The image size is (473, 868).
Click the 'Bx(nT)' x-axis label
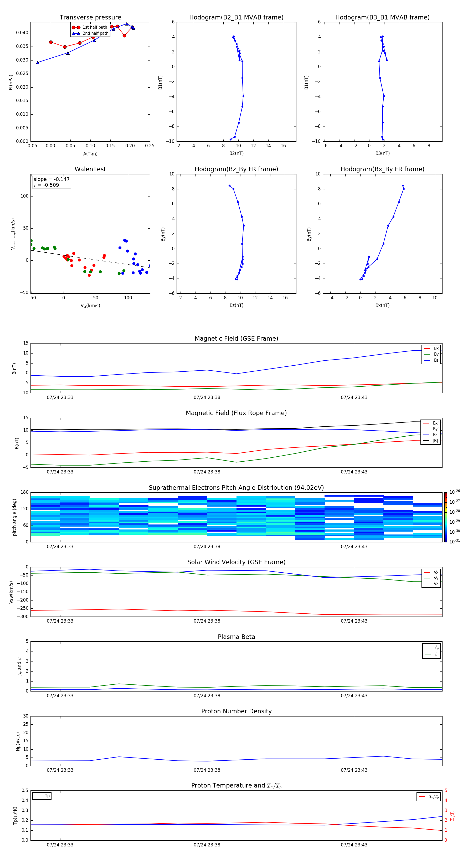point(382,306)
